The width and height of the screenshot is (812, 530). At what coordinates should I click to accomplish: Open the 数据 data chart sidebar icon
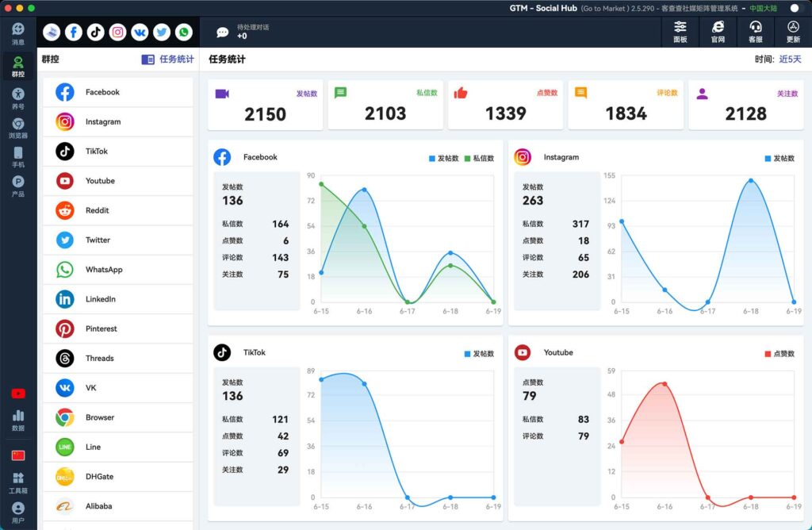(x=18, y=421)
